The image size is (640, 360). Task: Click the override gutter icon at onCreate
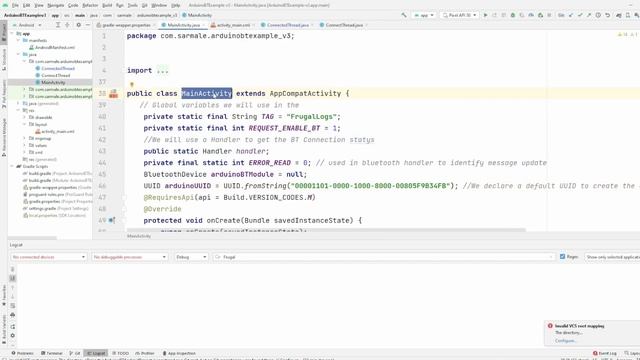pos(112,220)
